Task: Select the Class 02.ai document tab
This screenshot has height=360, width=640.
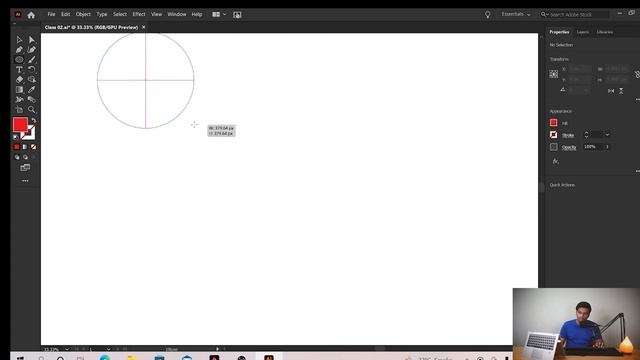Action: (91, 27)
